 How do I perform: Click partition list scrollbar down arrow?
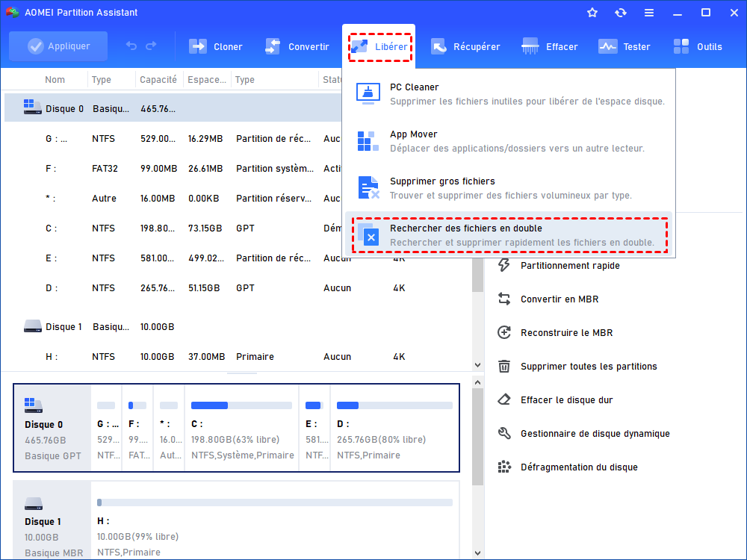click(478, 365)
